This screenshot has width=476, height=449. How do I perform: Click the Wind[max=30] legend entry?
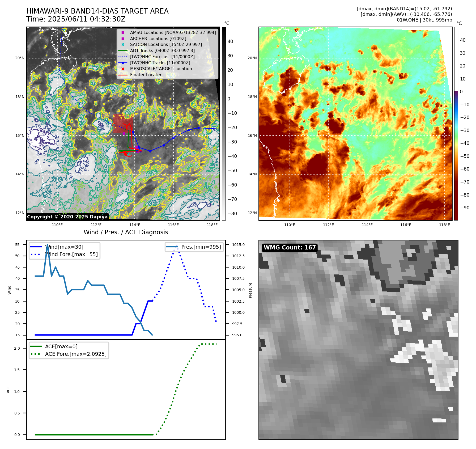[x=57, y=247]
